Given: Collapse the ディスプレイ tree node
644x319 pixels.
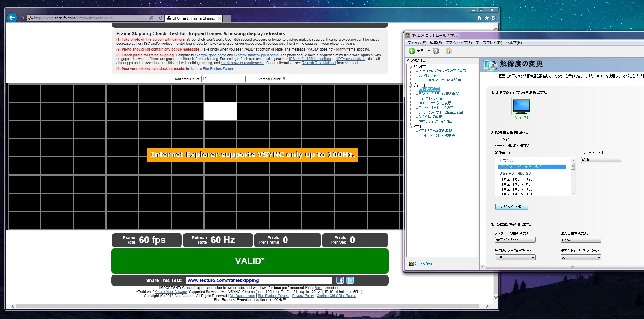Looking at the screenshot, I should click(410, 85).
